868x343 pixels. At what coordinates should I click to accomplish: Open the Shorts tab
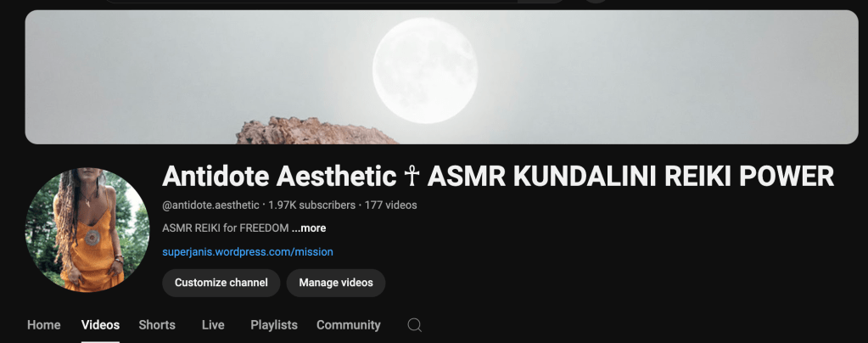tap(157, 324)
